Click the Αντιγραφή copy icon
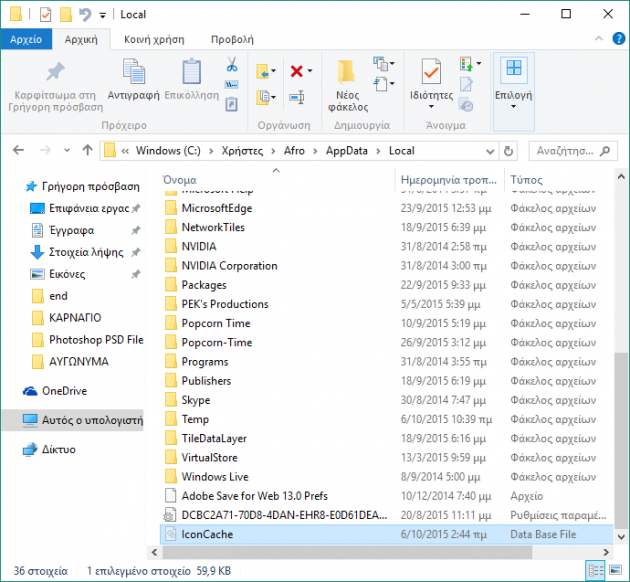Viewport: 630px width, 582px height. [x=133, y=71]
